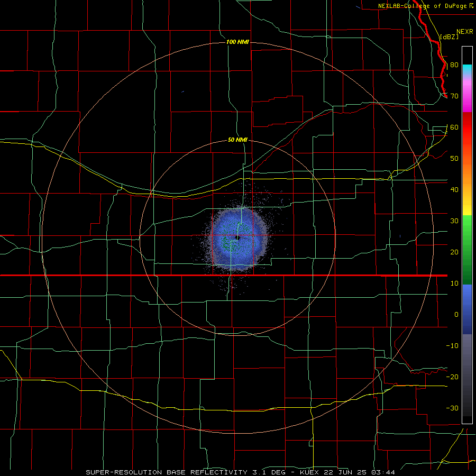Click the SUPER-RESOLUTION BASE REFLECTIVITY caption text

(167, 472)
